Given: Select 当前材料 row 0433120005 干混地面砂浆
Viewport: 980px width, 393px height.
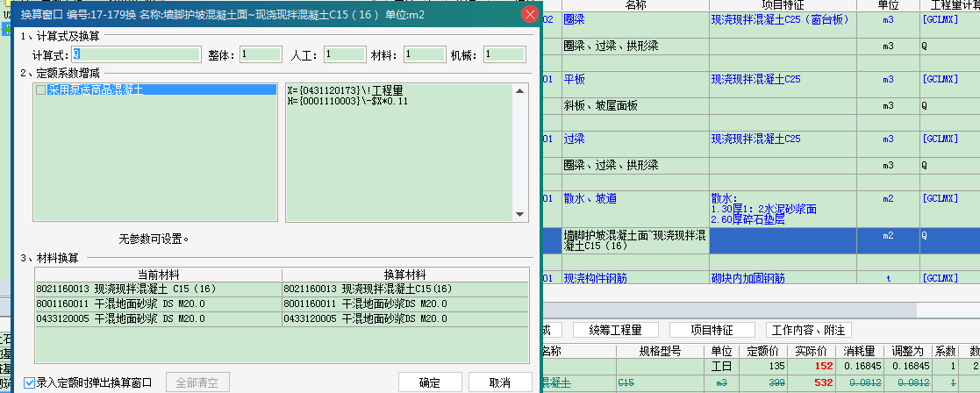Looking at the screenshot, I should [x=159, y=318].
